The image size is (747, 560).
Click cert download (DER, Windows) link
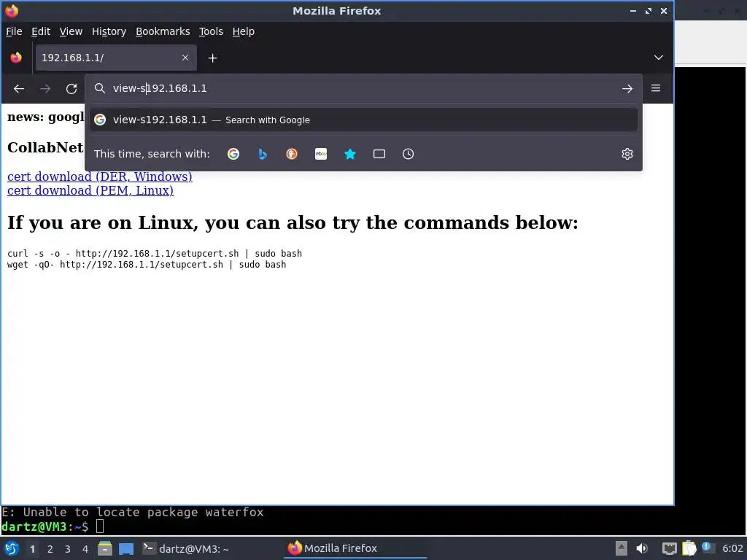99,176
